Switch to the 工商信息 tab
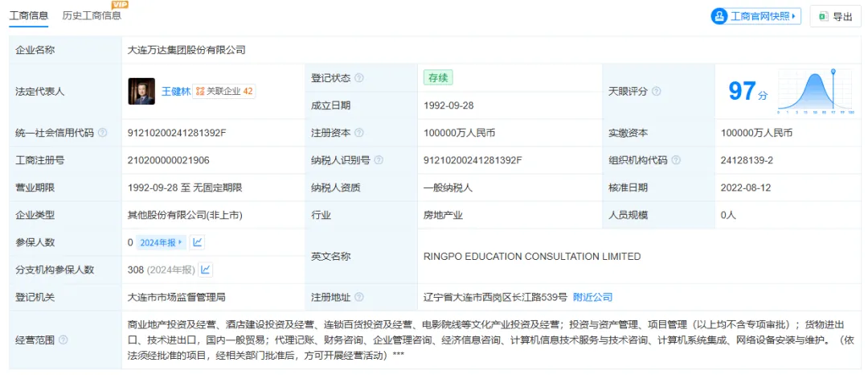 pos(29,15)
